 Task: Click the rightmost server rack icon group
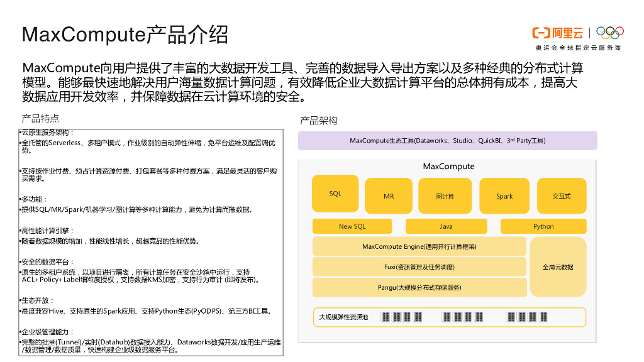coord(528,317)
